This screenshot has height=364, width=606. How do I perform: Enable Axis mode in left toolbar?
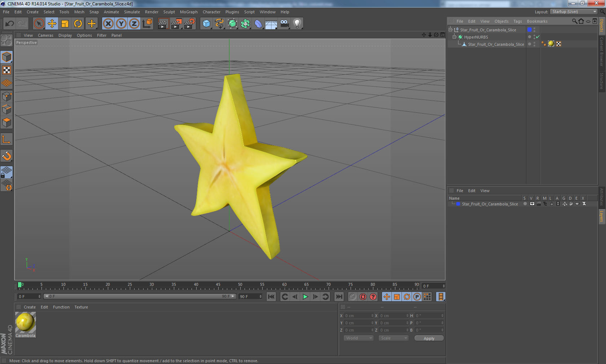[x=6, y=139]
